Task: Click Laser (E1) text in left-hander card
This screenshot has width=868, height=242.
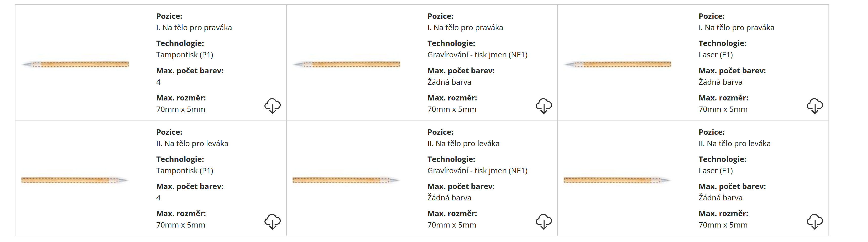Action: pos(715,170)
